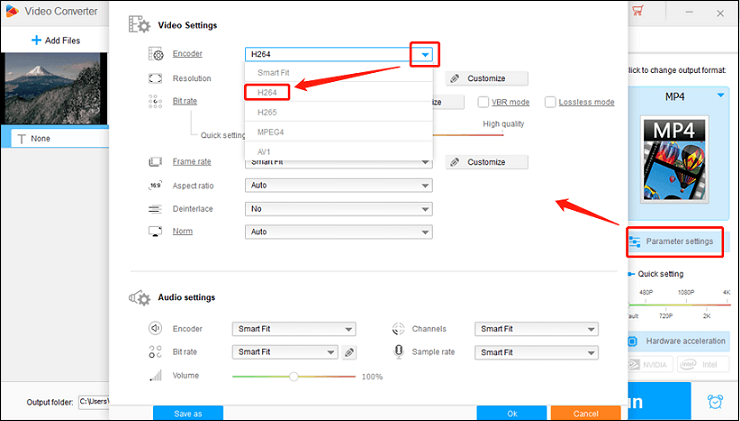Click the Bit rate label link in Video Settings
This screenshot has width=740, height=421.
coord(185,101)
